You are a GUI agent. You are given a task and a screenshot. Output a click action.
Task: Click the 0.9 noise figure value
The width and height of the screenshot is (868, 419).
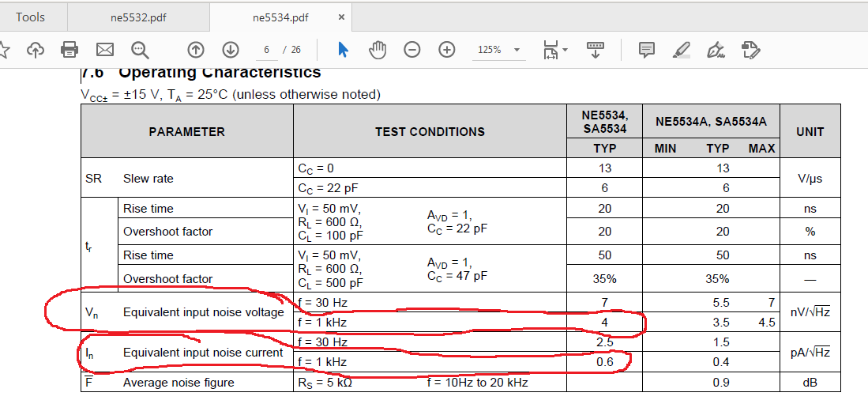point(721,383)
